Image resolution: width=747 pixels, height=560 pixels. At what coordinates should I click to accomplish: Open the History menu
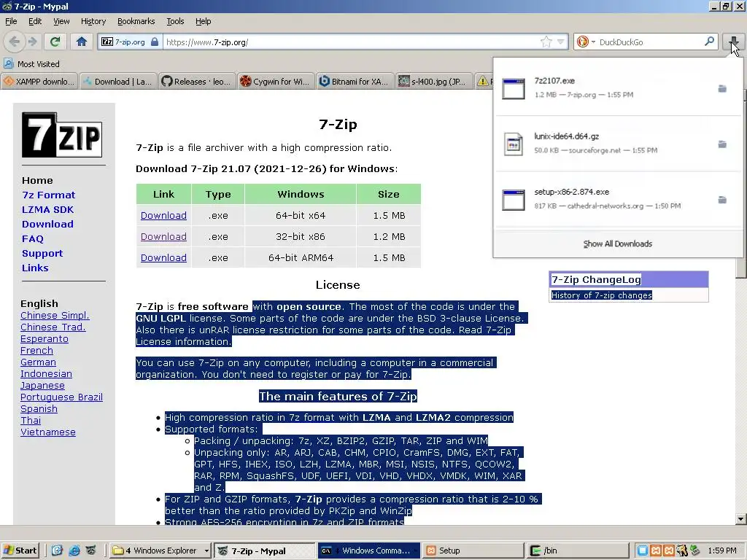[x=93, y=21]
